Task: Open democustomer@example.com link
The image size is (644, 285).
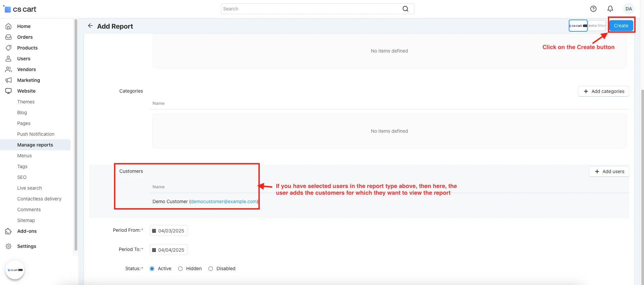Action: [x=224, y=201]
